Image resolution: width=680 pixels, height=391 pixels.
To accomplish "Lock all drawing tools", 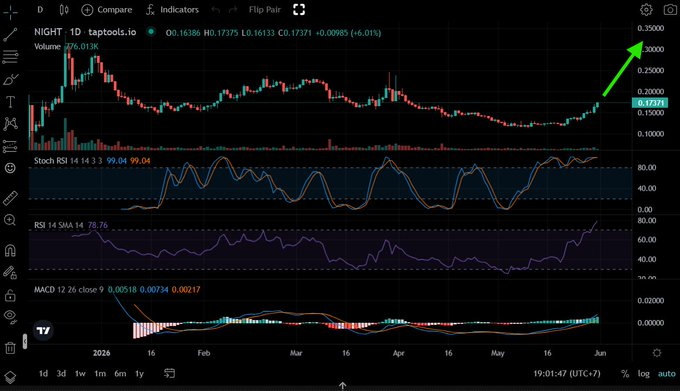I will click(x=10, y=296).
